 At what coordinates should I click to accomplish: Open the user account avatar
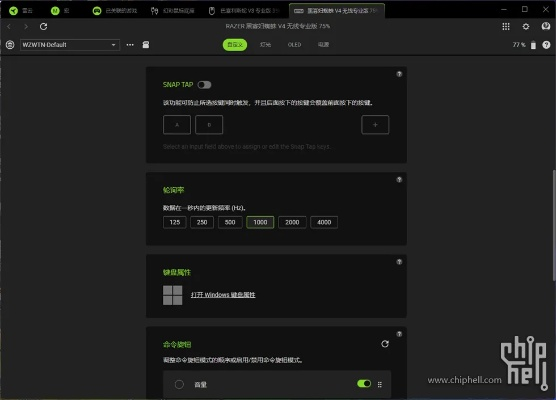pos(546,27)
